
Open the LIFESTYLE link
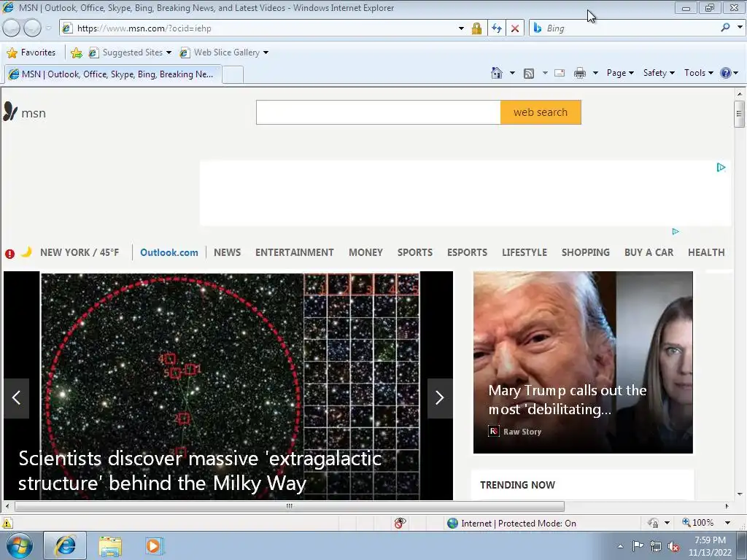(525, 252)
